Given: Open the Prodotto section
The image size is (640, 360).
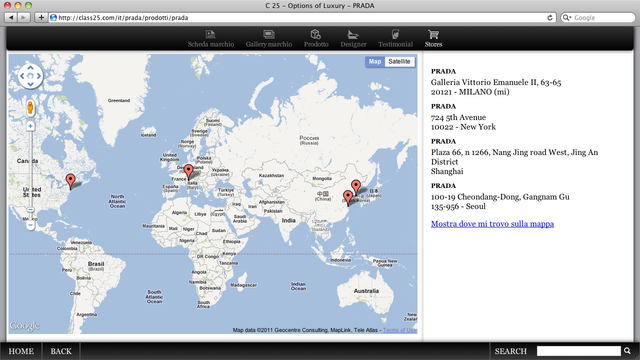Looking at the screenshot, I should point(316,39).
